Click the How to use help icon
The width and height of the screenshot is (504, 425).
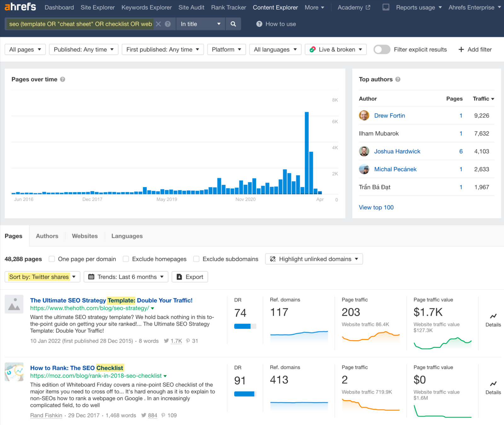click(259, 24)
